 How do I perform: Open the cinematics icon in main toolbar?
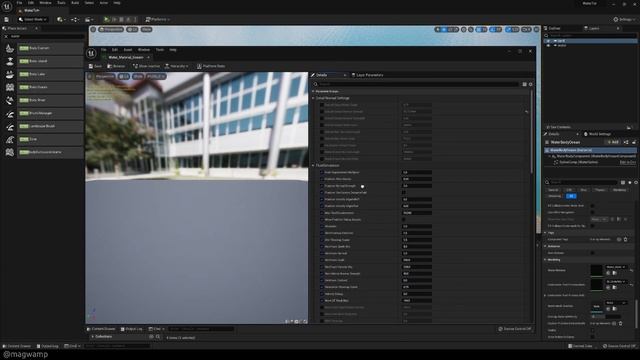(x=88, y=19)
